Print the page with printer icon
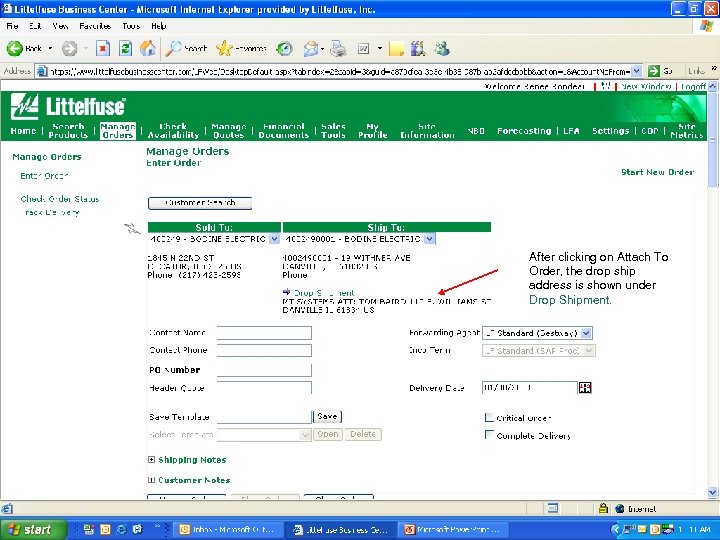Viewport: 720px width, 540px height. pos(338,48)
